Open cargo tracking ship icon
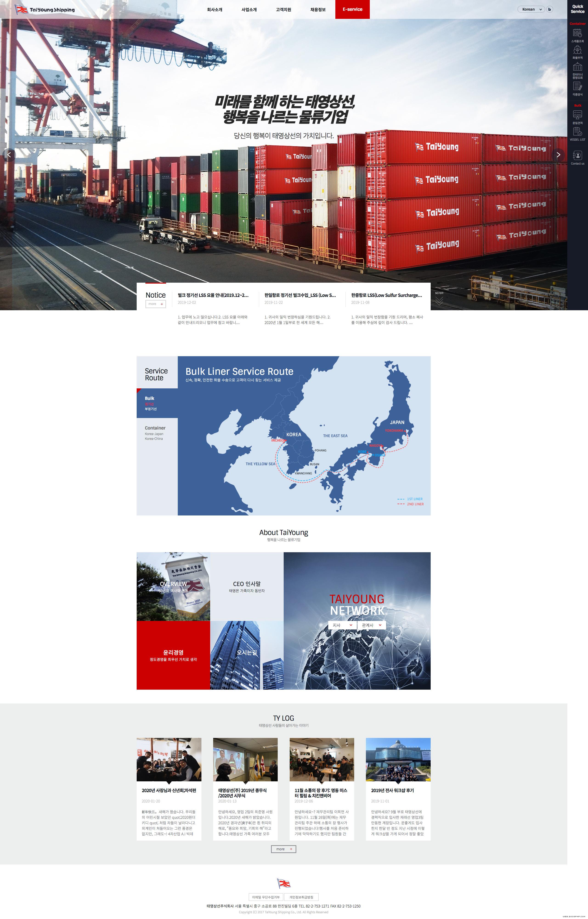The height and width of the screenshot is (919, 588). point(577,50)
